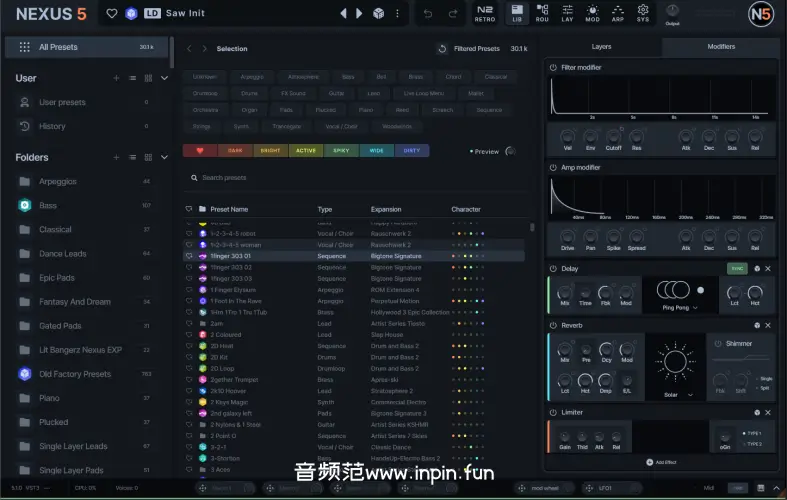Toggle the Reverb effect power button
Viewport: 787px width, 500px height.
tap(552, 325)
